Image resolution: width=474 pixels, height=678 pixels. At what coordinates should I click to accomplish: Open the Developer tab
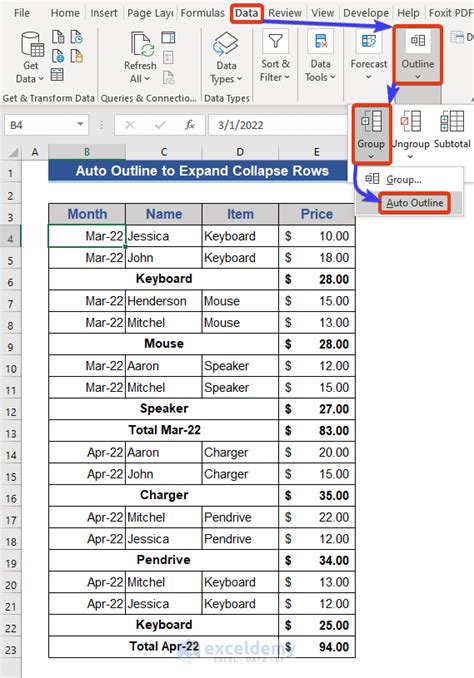point(365,13)
